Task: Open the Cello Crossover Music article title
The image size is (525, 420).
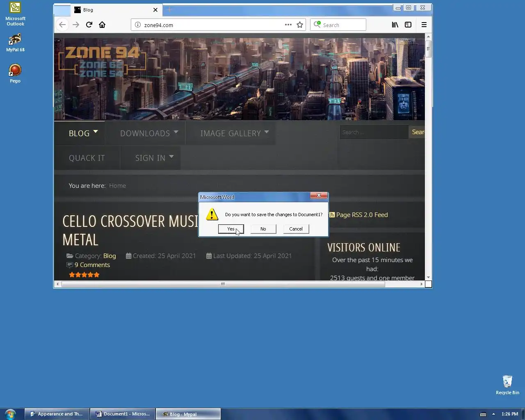Action: point(130,231)
